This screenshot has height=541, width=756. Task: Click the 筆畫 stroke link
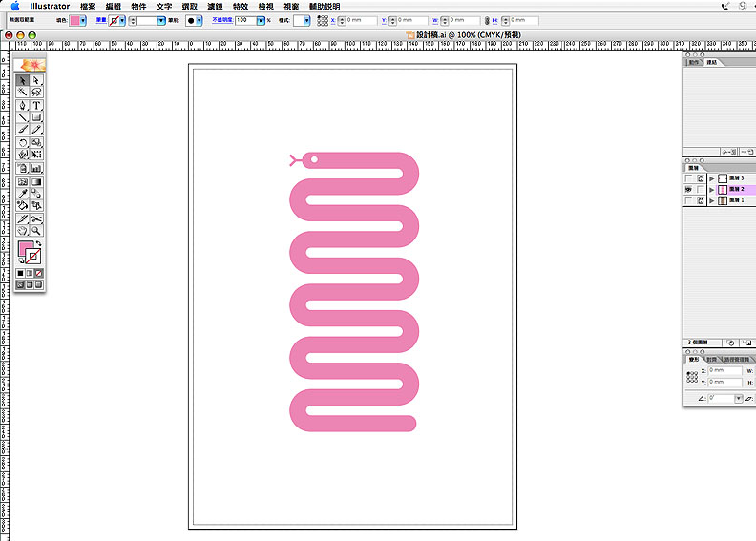[x=101, y=20]
